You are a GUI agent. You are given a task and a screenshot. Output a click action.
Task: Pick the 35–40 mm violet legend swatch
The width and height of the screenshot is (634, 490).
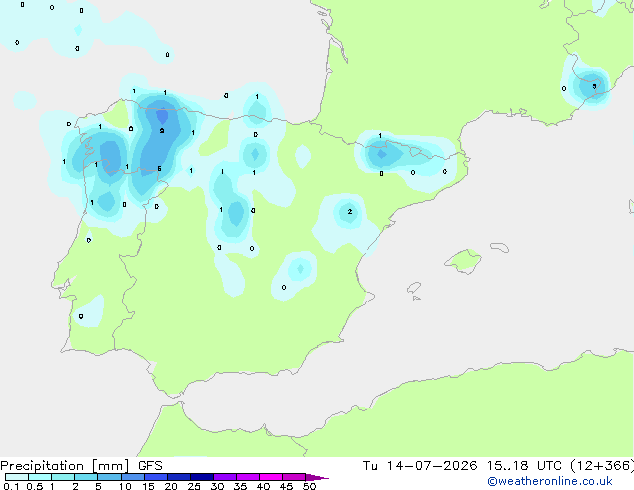pos(248,477)
